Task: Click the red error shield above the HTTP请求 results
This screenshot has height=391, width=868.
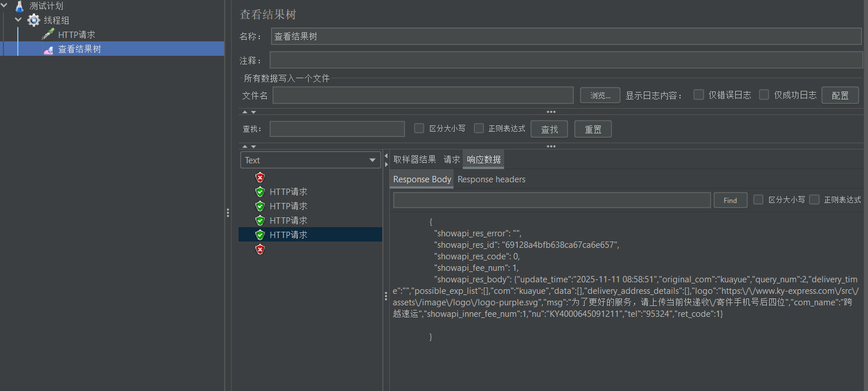Action: (260, 178)
